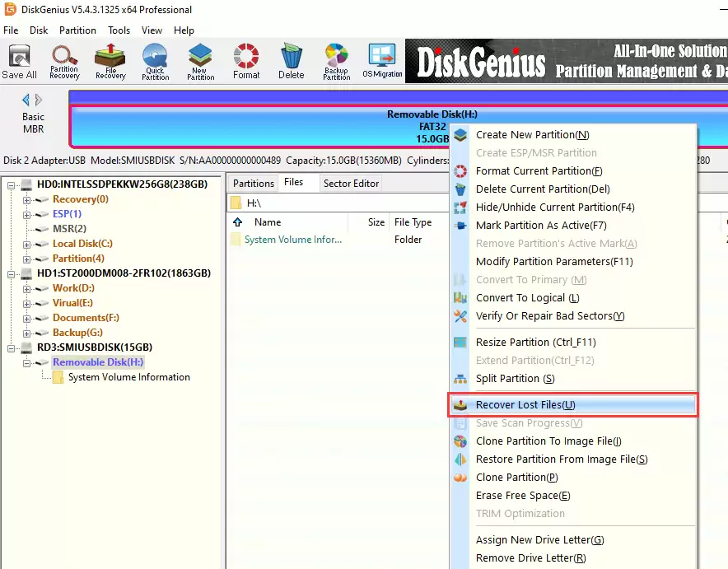Viewport: 728px width, 569px height.
Task: Click the Quick Partition toolbar icon
Action: tap(154, 62)
